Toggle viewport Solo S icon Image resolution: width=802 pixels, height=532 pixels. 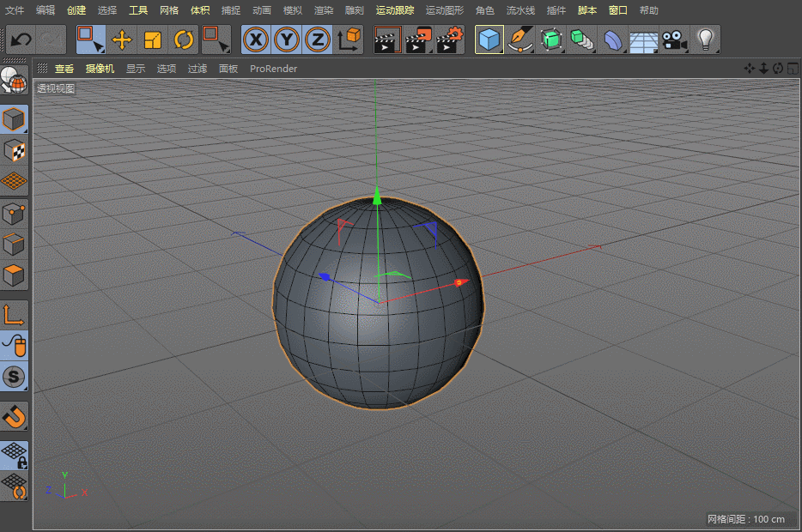click(14, 377)
